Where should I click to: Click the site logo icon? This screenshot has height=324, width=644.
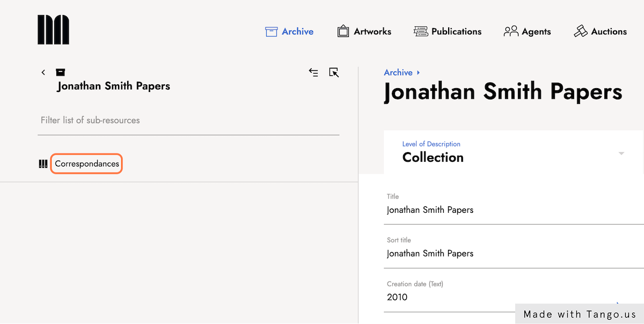[x=53, y=30]
